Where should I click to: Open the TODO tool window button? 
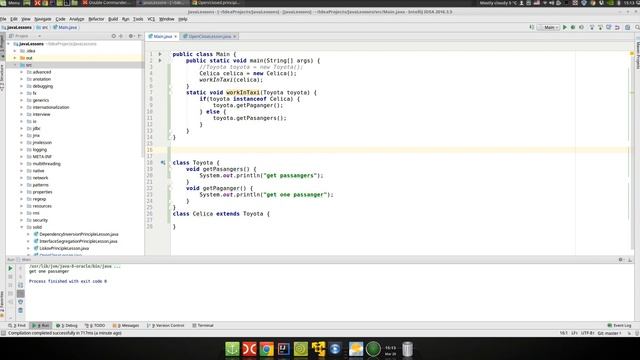tap(95, 326)
